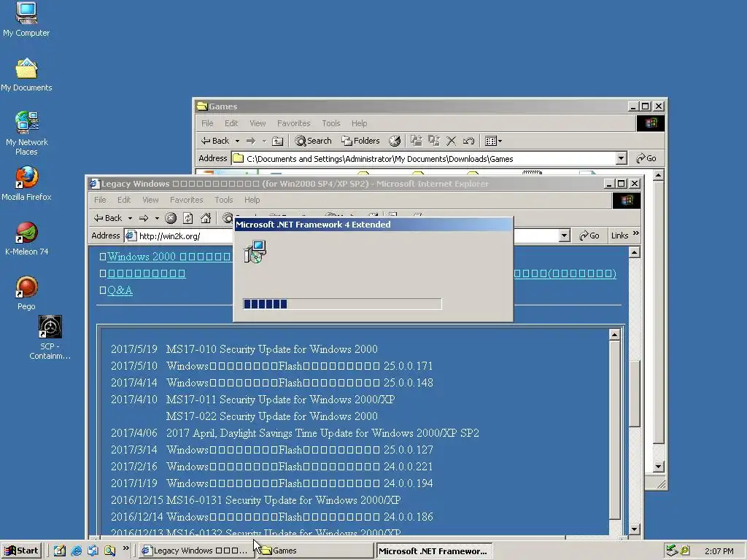
Task: Click the inner news list scroll up arrow
Action: click(614, 335)
